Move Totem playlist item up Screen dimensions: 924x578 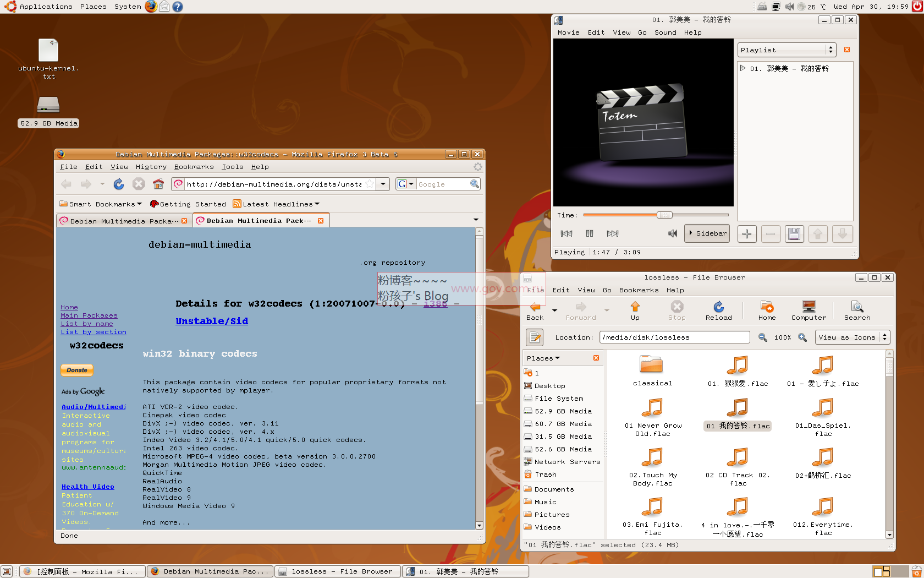click(818, 234)
